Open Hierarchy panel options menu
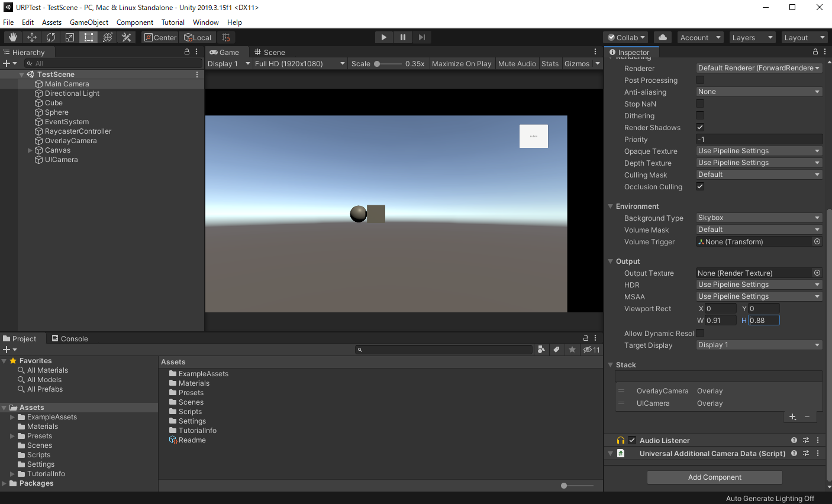This screenshot has width=832, height=504. [x=196, y=52]
